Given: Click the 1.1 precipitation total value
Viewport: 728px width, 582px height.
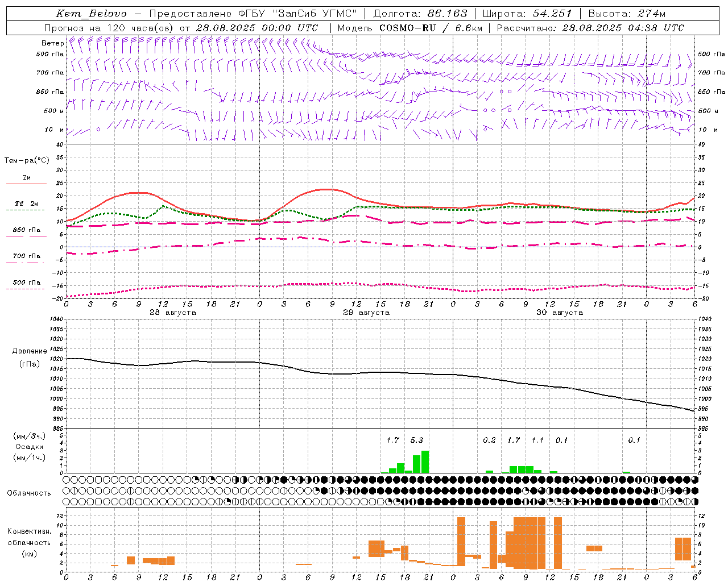Looking at the screenshot, I should [537, 440].
